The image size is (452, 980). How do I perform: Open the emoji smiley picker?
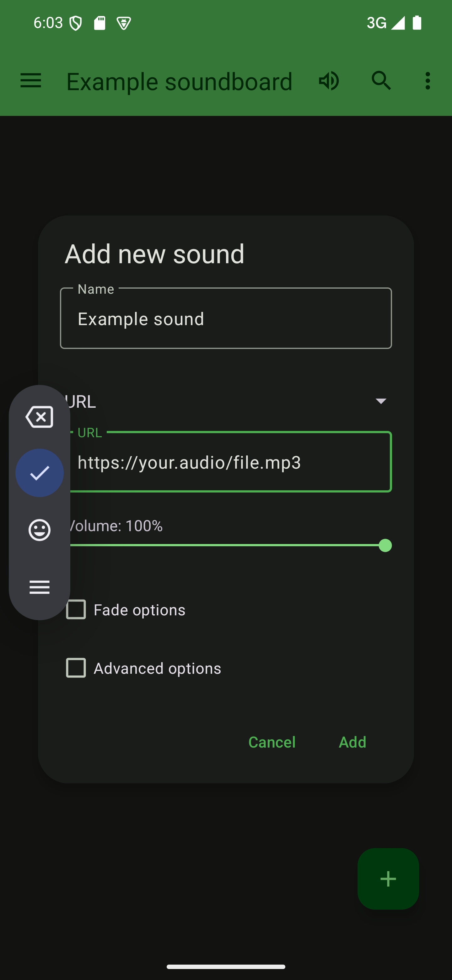tap(40, 530)
